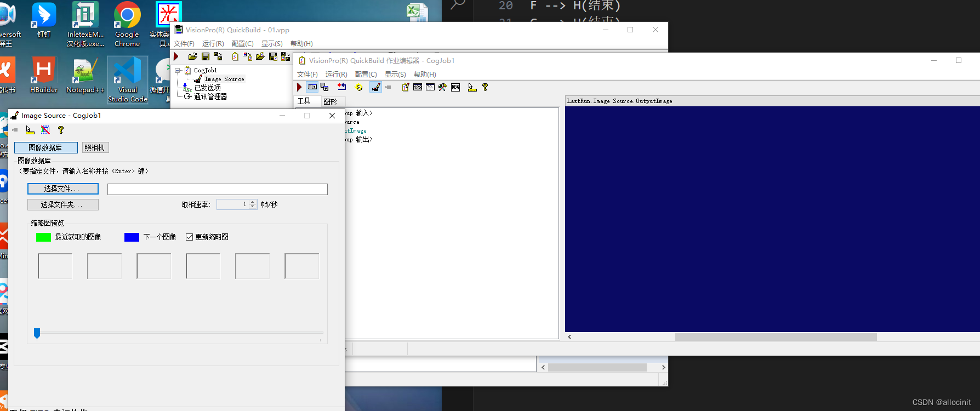
Task: Open 显示(S) menu in job editor
Action: tap(395, 75)
